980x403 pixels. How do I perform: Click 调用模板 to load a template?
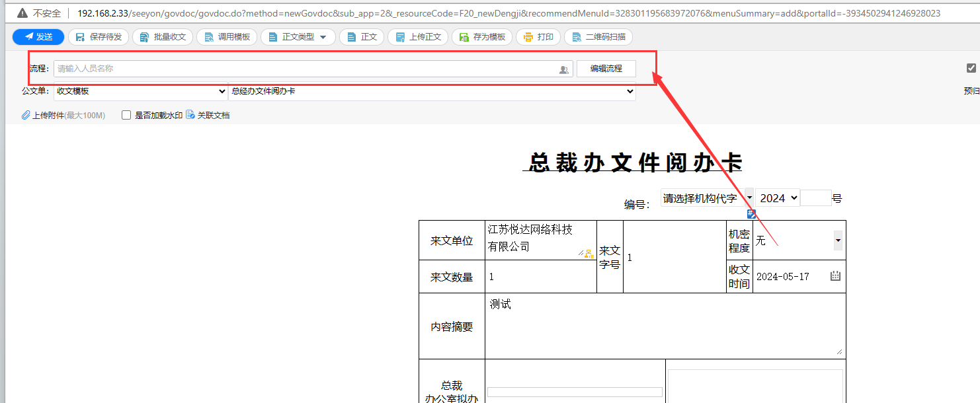coord(227,37)
